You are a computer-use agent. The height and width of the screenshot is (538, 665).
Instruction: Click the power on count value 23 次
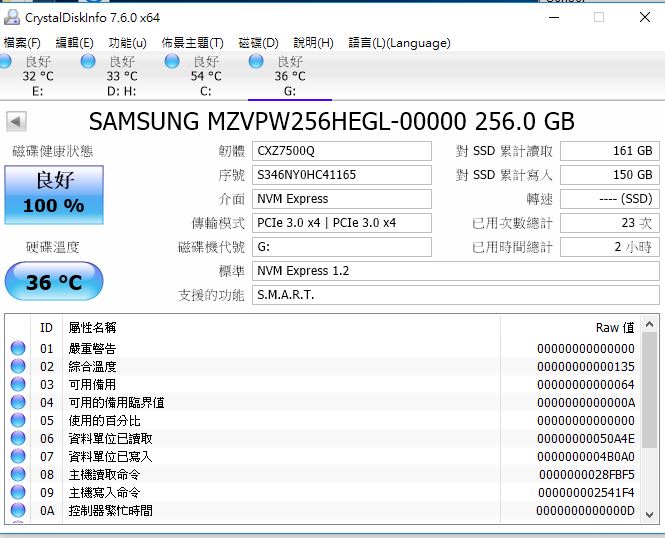point(610,223)
